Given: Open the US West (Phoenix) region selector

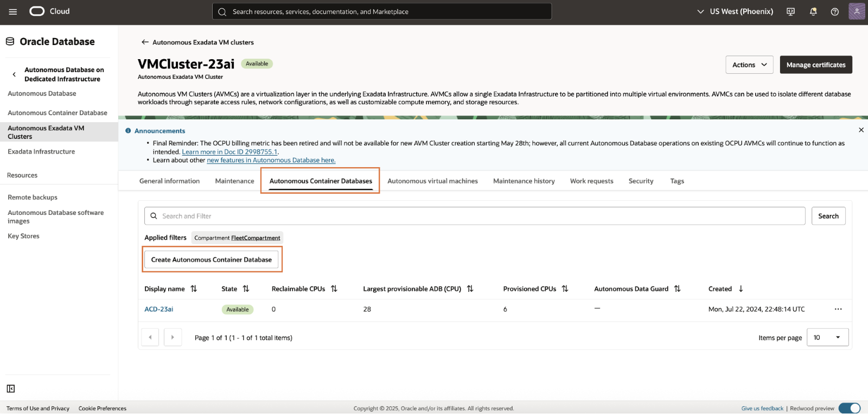Looking at the screenshot, I should point(736,11).
